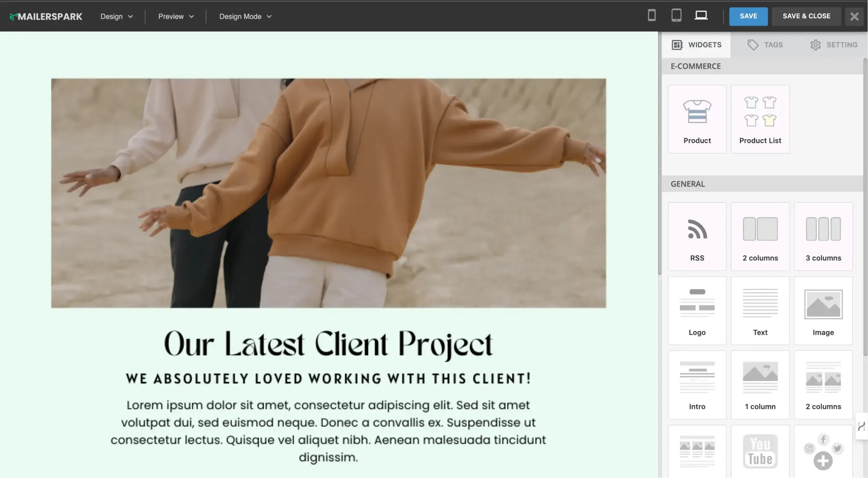Select the Product widget
868x478 pixels.
697,119
